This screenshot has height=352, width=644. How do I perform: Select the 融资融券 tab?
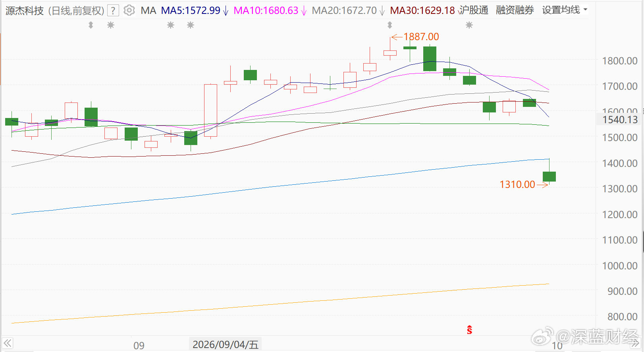(515, 10)
